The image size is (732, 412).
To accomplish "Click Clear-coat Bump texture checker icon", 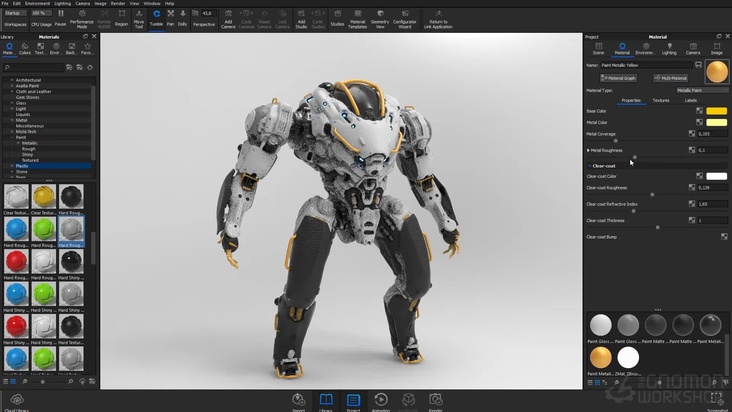I will pyautogui.click(x=724, y=237).
